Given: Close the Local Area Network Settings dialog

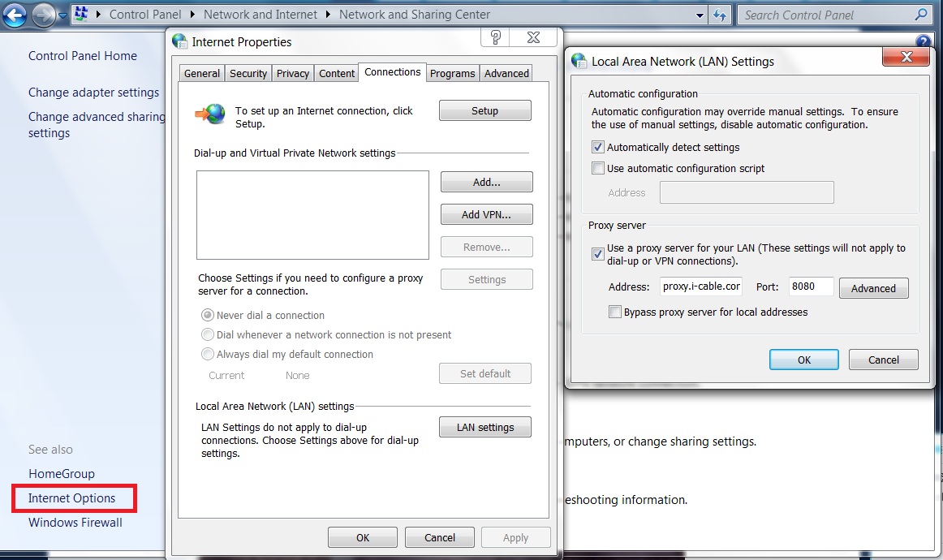Looking at the screenshot, I should [906, 56].
